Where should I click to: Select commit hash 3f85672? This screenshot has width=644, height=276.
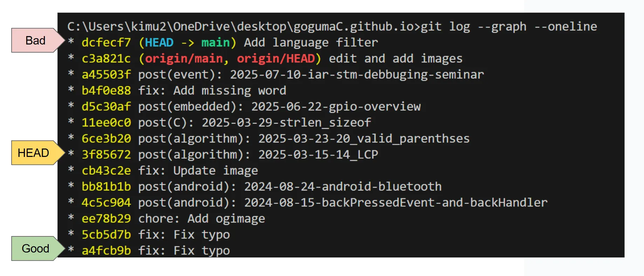[x=106, y=154]
